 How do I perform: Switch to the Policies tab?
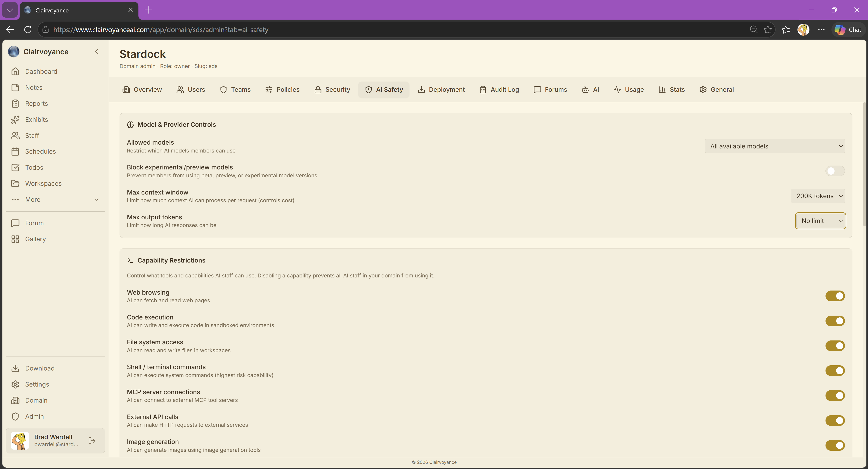click(x=282, y=89)
